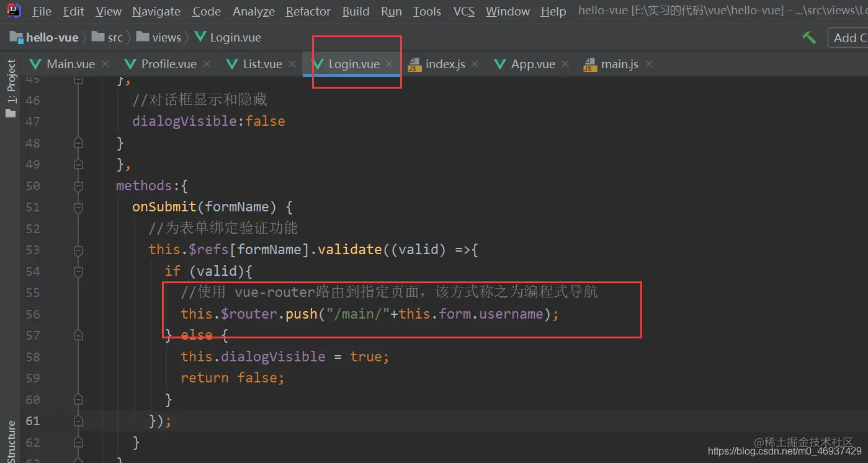Viewport: 868px width, 463px height.
Task: Collapse the if block at line 54
Action: (x=78, y=271)
